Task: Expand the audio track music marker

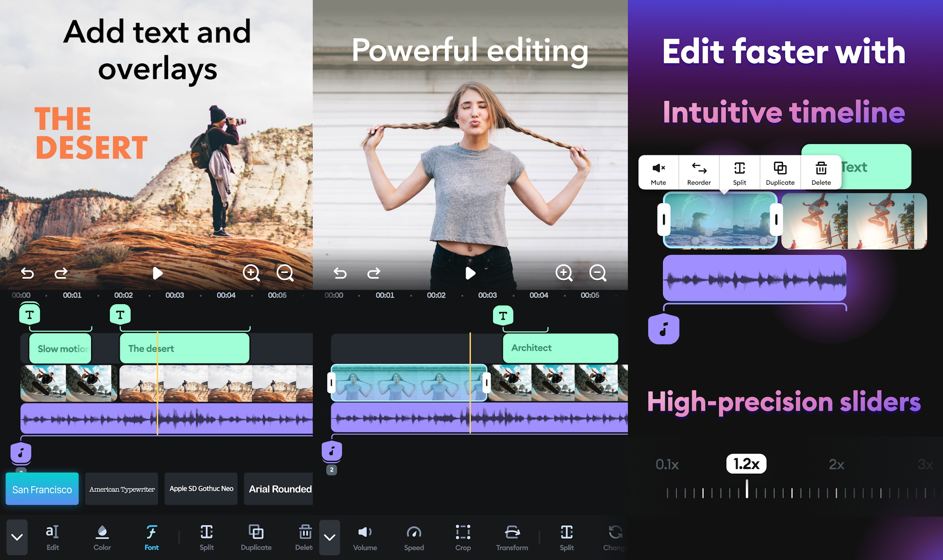Action: click(x=331, y=451)
